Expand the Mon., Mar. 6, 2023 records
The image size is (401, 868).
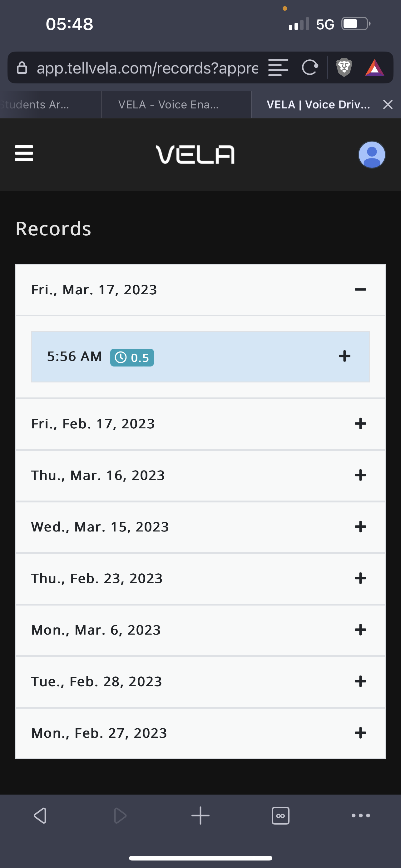coord(360,630)
